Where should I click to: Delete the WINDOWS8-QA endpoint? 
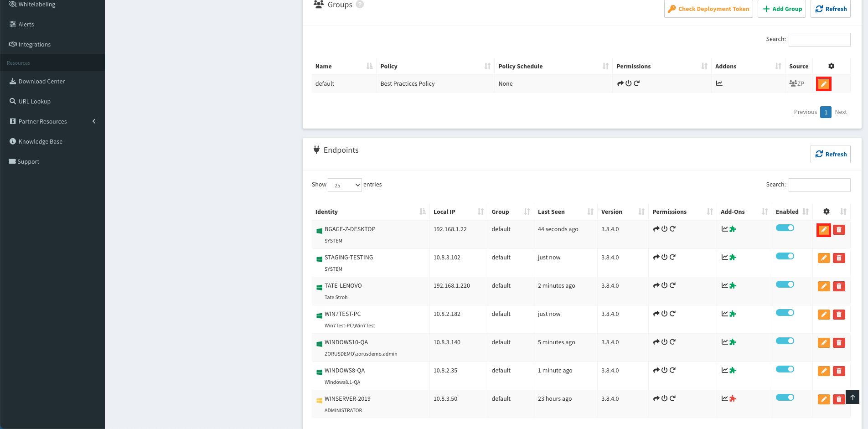(x=839, y=371)
